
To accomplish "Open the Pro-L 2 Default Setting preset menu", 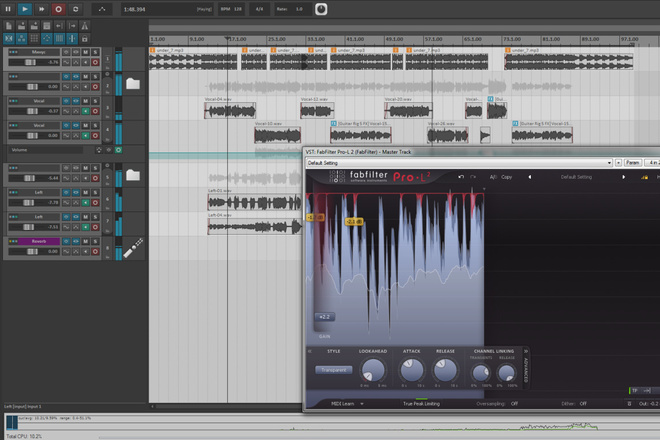I will 576,177.
